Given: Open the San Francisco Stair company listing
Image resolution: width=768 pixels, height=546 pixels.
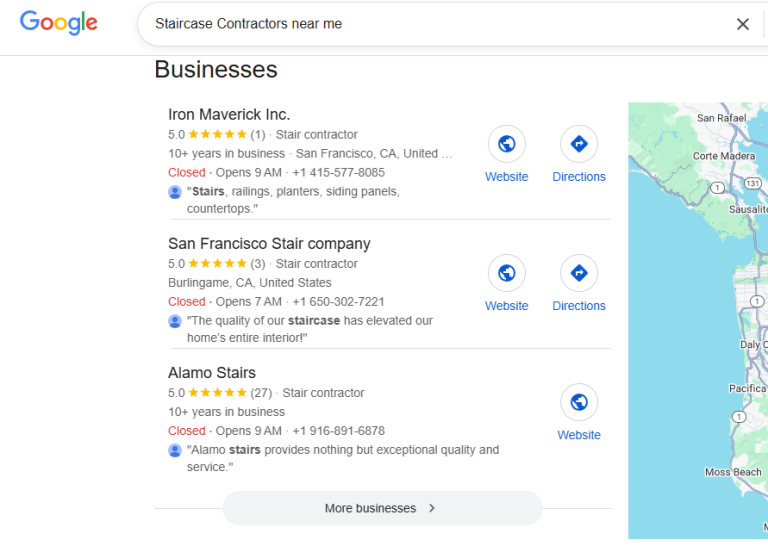Looking at the screenshot, I should 269,243.
